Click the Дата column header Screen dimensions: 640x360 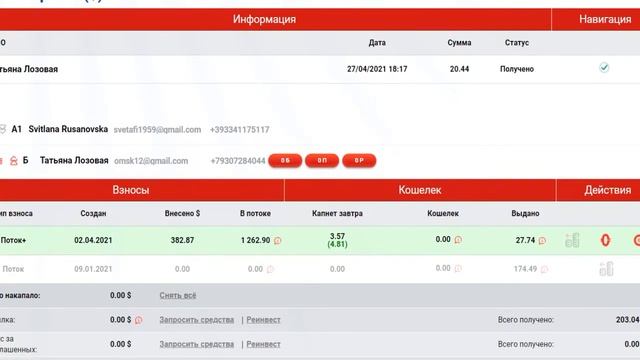pyautogui.click(x=377, y=42)
